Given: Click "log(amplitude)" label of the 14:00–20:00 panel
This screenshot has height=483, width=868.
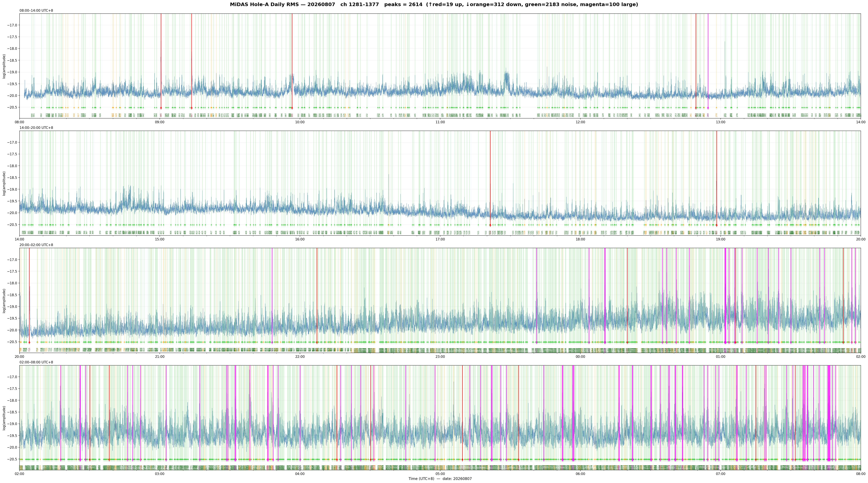Looking at the screenshot, I should pos(4,183).
